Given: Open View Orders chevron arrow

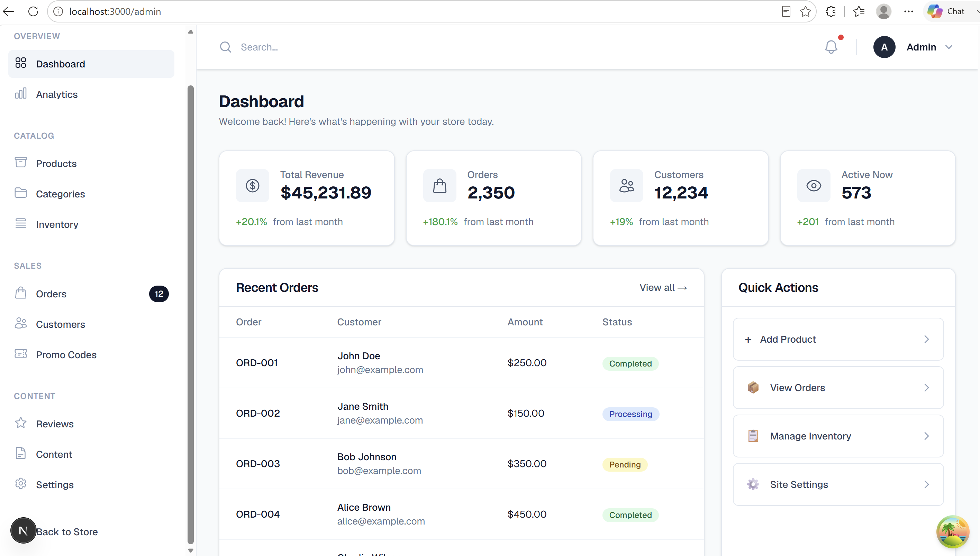Looking at the screenshot, I should point(926,388).
